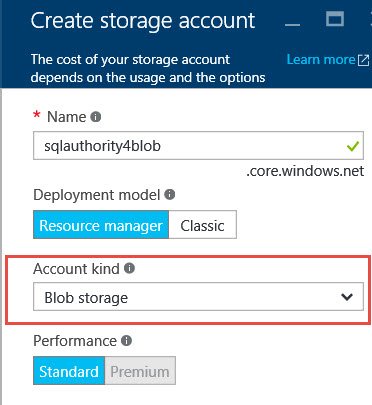372x405 pixels.
Task: Click the Deployment model label
Action: pos(97,195)
